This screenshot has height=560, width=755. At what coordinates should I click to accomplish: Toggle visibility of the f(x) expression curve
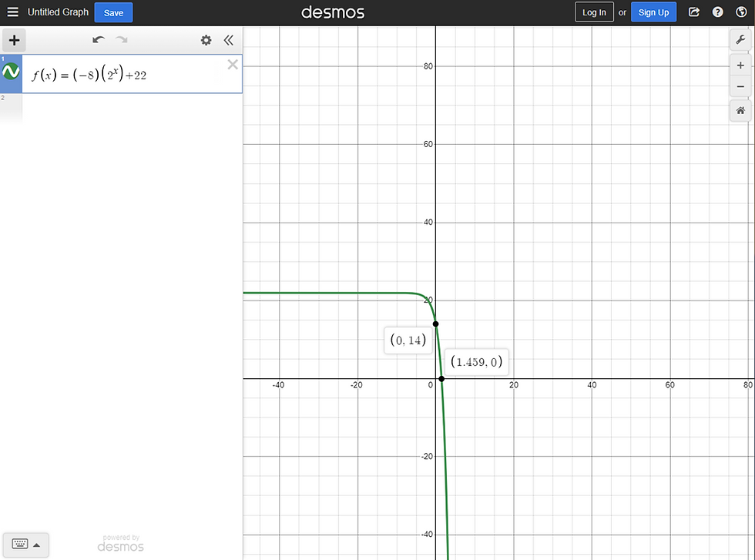[x=11, y=72]
